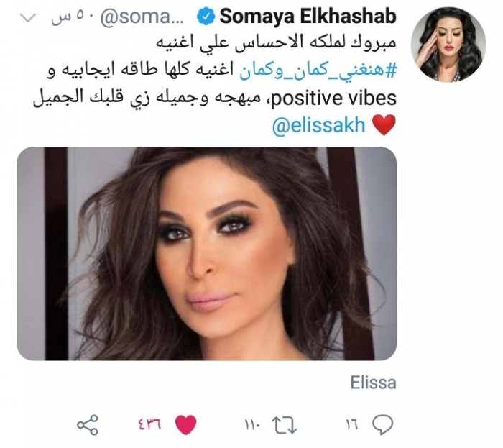
Task: Tap the Elissa caption label
Action: pos(374,383)
